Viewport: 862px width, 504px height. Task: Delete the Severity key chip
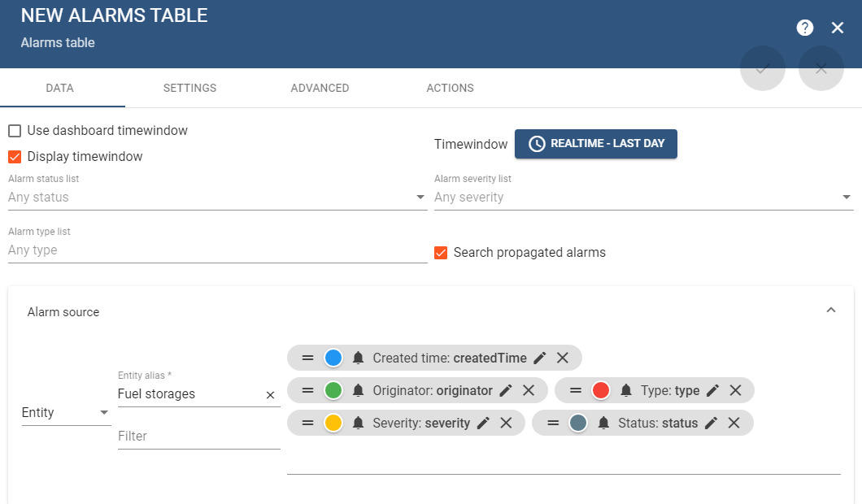pyautogui.click(x=506, y=423)
